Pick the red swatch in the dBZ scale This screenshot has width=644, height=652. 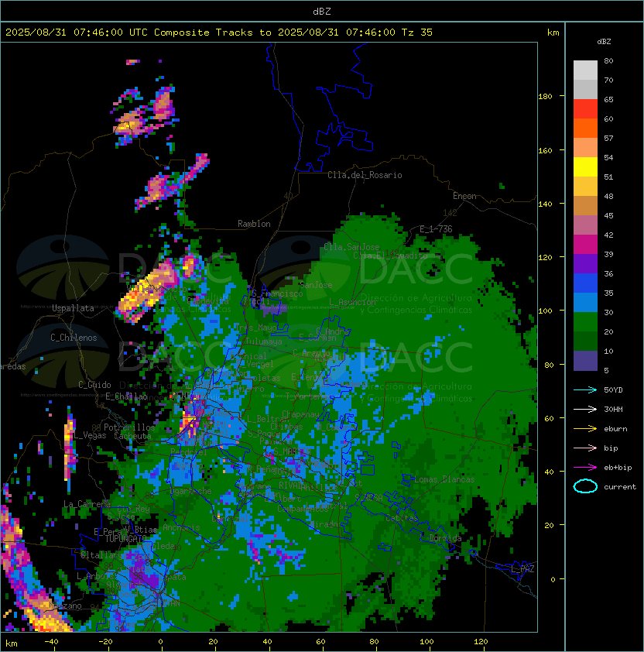pos(585,109)
